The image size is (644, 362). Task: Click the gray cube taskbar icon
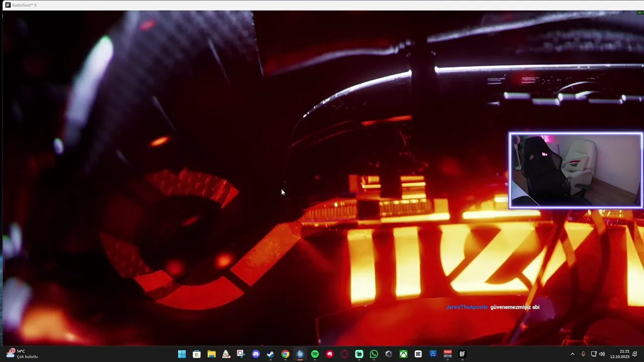coord(388,354)
